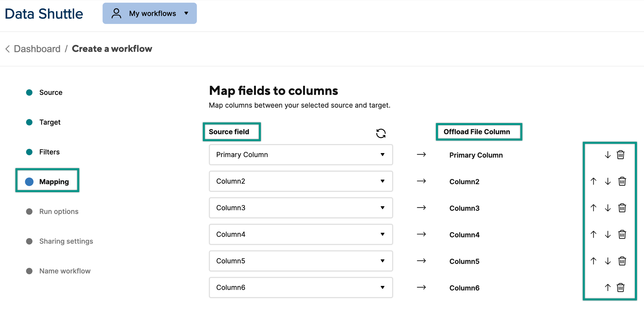The width and height of the screenshot is (644, 312).
Task: Open the Column6 source field dropdown
Action: pos(301,287)
